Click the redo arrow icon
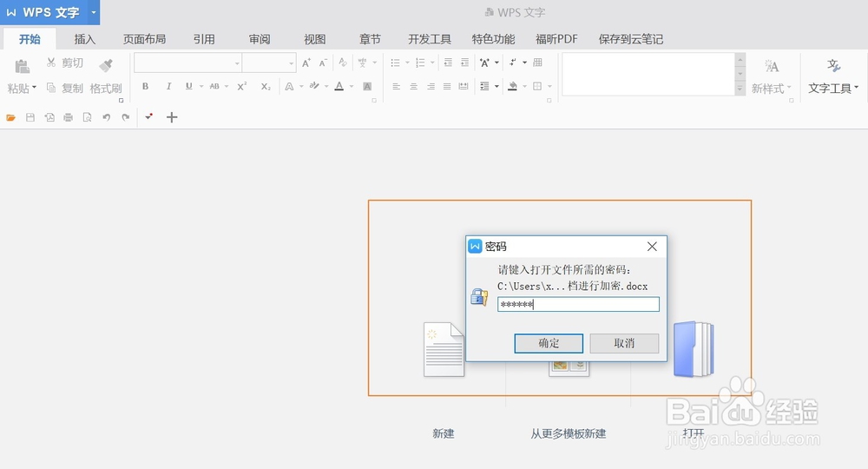 (126, 117)
